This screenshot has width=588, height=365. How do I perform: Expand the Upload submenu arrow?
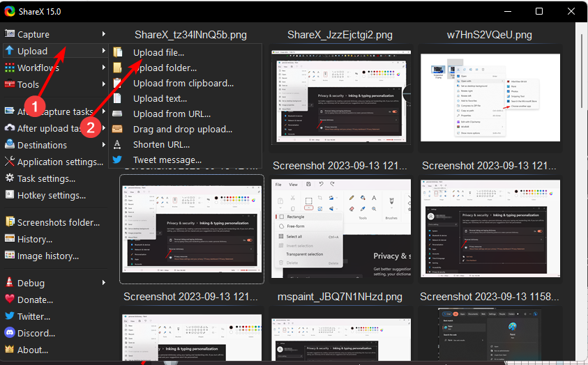pyautogui.click(x=103, y=51)
